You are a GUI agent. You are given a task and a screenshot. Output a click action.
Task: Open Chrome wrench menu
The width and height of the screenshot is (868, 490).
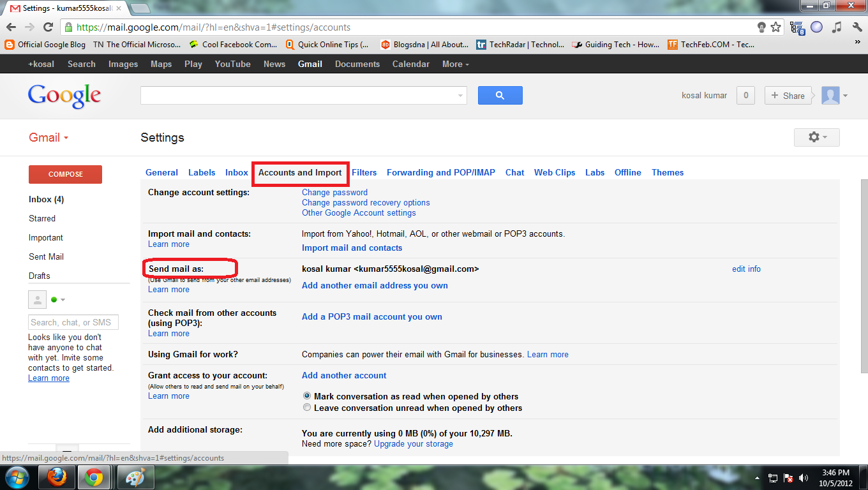click(857, 27)
